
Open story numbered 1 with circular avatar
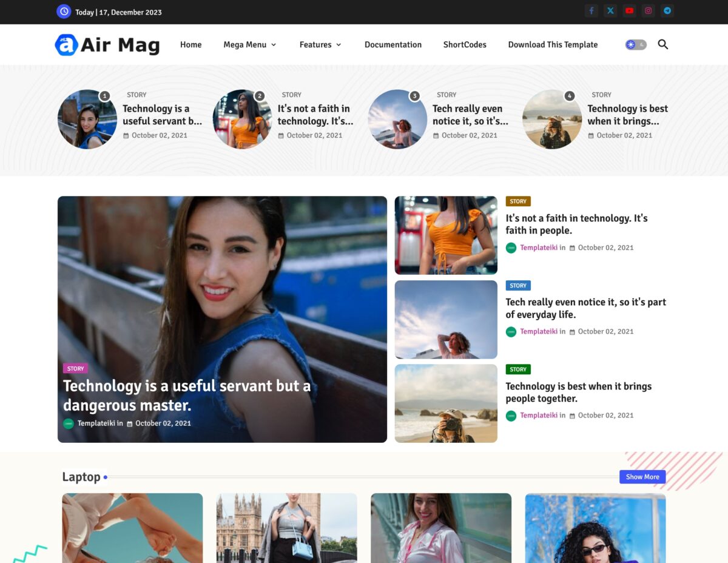point(87,120)
